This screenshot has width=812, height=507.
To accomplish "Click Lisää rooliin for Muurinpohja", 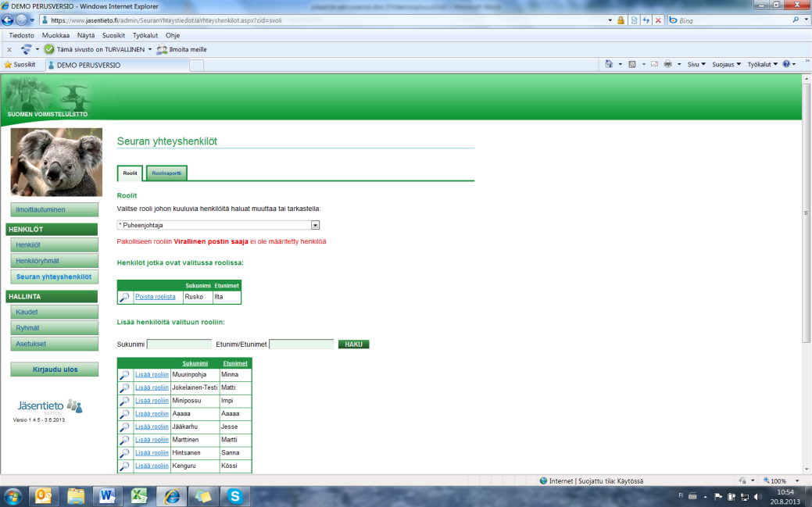I will pos(152,374).
